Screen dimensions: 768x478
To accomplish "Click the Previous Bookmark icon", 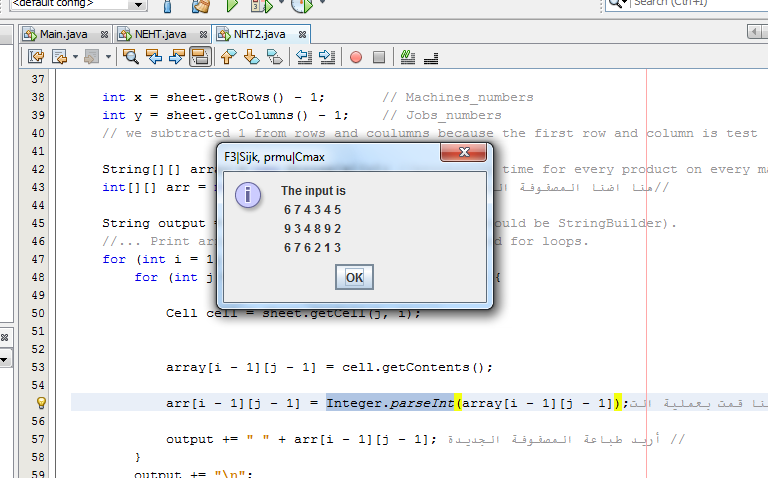I will 228,57.
